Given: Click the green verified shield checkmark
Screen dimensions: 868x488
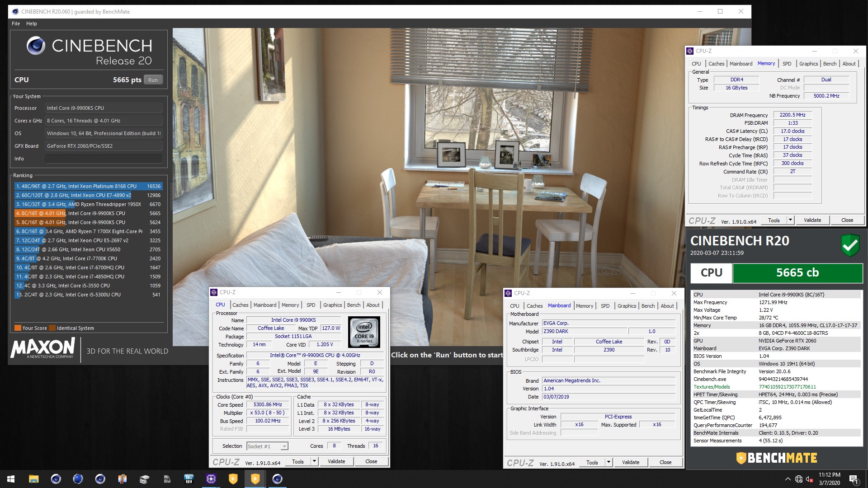Looking at the screenshot, I should pyautogui.click(x=850, y=245).
